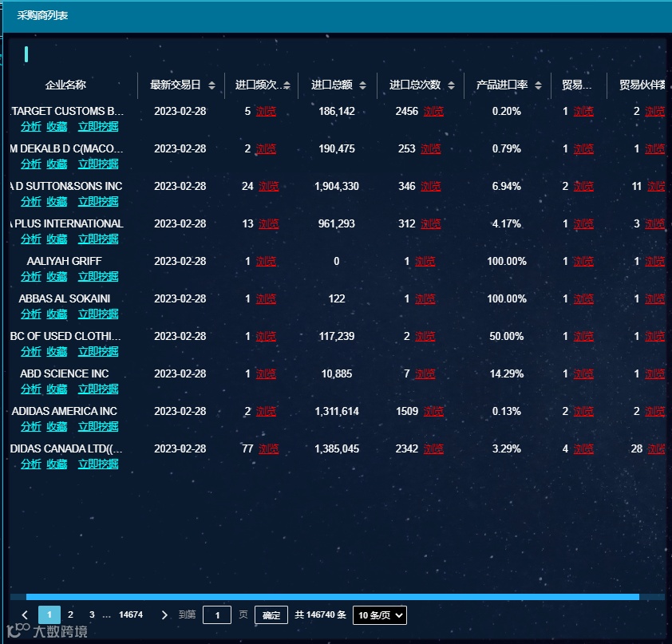Click 分析 for ABD SCIENCE INC row

coord(31,389)
